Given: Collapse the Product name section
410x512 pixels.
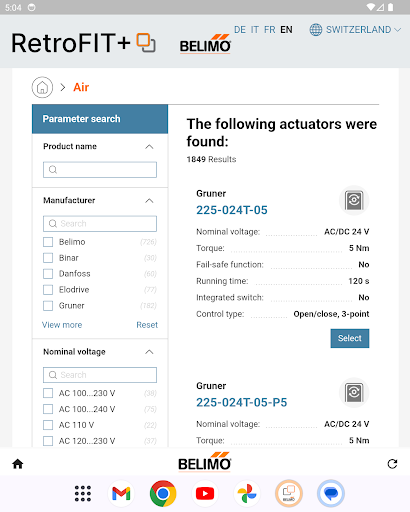Looking at the screenshot, I should [149, 147].
